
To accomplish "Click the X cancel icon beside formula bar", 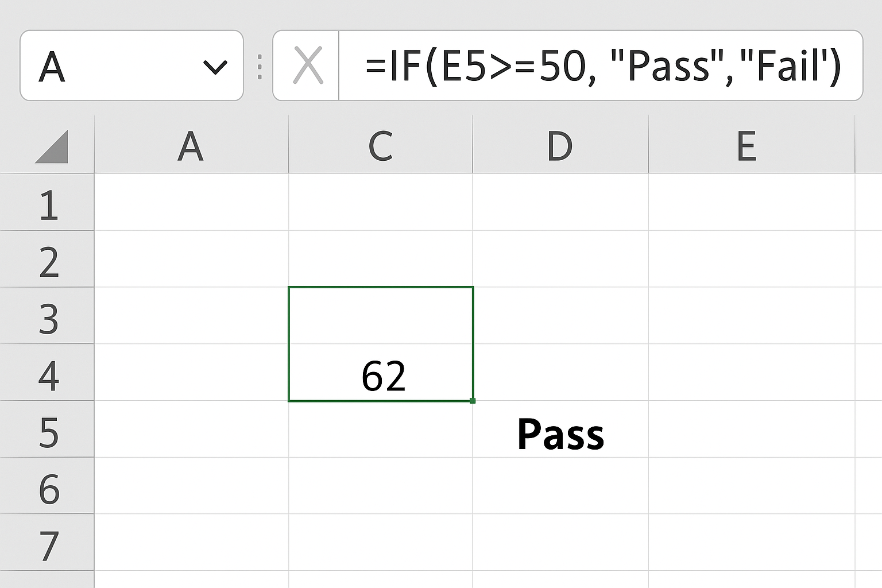I will [308, 65].
